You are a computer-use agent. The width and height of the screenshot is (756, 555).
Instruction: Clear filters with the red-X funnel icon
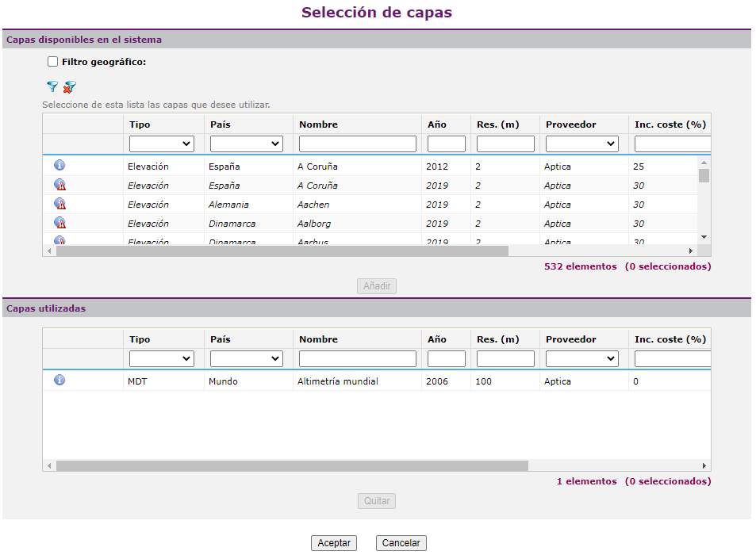pos(70,86)
